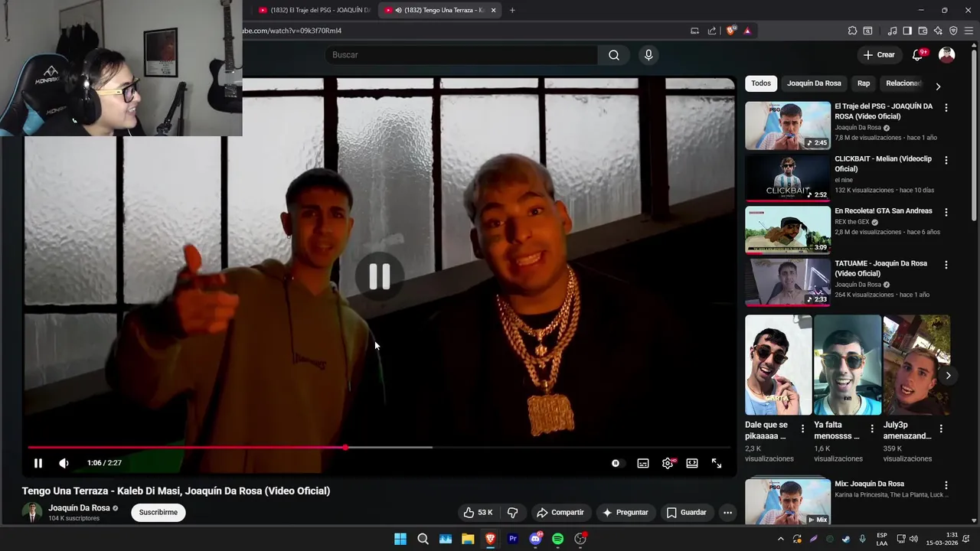Screen dimensions: 980x551
Task: Open options for 'Mix: Joaquín Da Rosa'
Action: click(946, 485)
